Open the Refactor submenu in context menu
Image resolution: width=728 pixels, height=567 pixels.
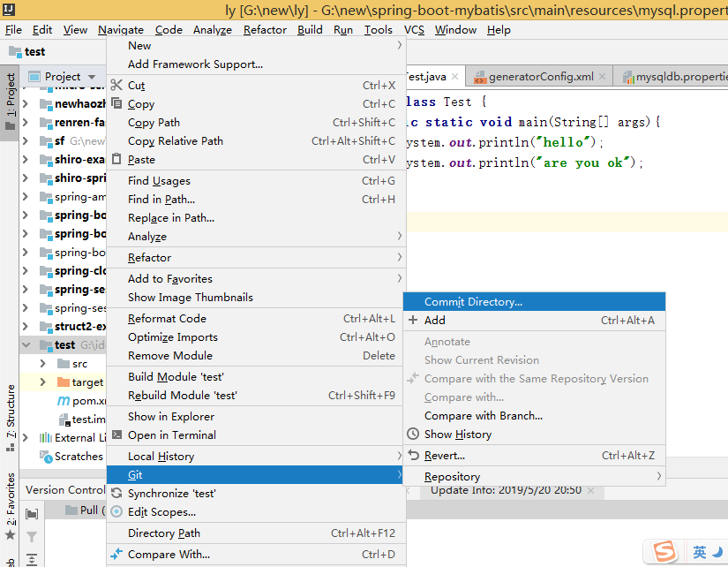pyautogui.click(x=256, y=258)
